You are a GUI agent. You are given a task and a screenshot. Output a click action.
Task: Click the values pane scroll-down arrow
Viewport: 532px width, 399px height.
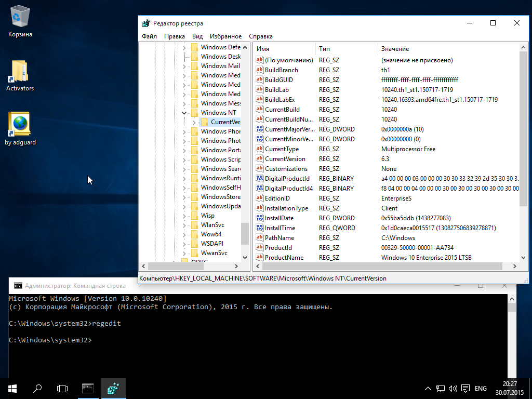(x=523, y=258)
